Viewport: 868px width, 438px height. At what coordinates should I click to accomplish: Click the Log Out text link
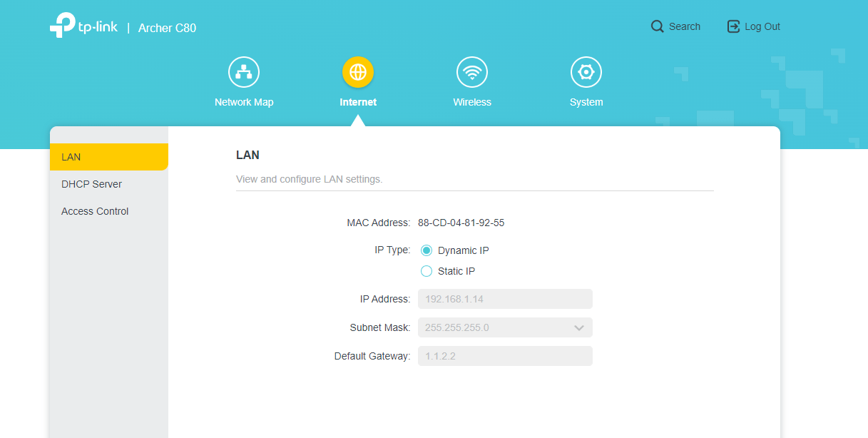click(x=762, y=26)
